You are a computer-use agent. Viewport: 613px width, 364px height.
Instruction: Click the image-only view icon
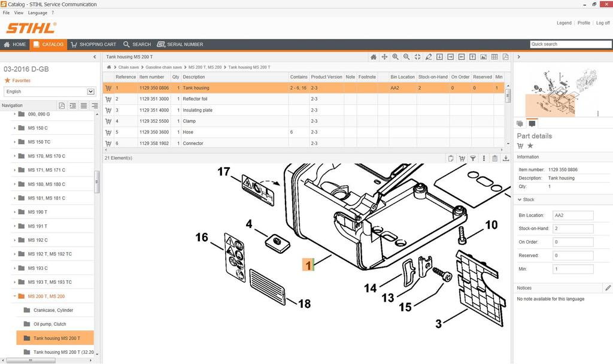(x=484, y=57)
